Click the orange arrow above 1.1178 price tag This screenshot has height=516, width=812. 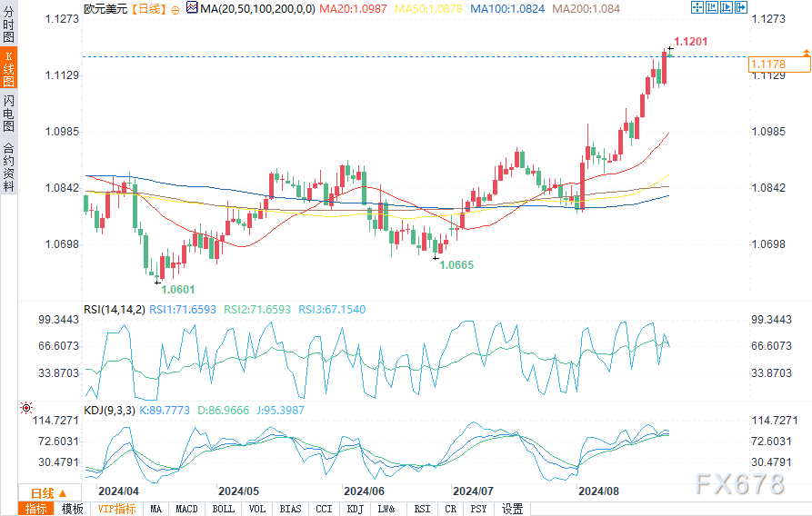[x=807, y=53]
